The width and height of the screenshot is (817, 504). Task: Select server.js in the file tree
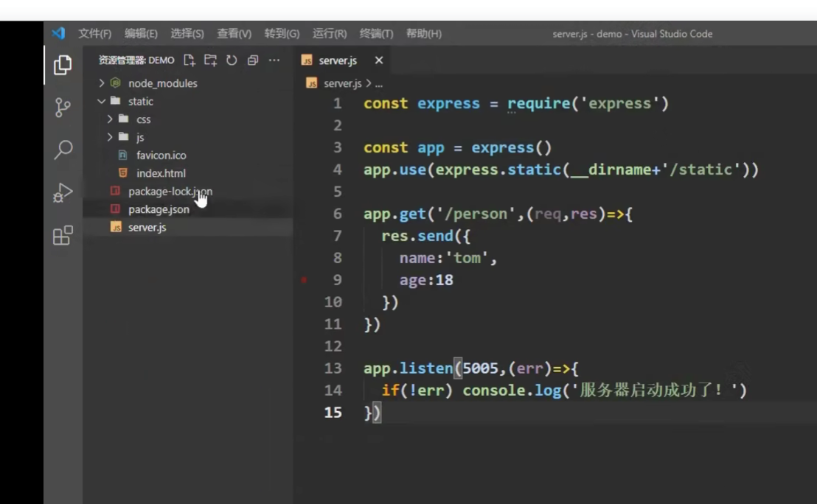pyautogui.click(x=147, y=227)
